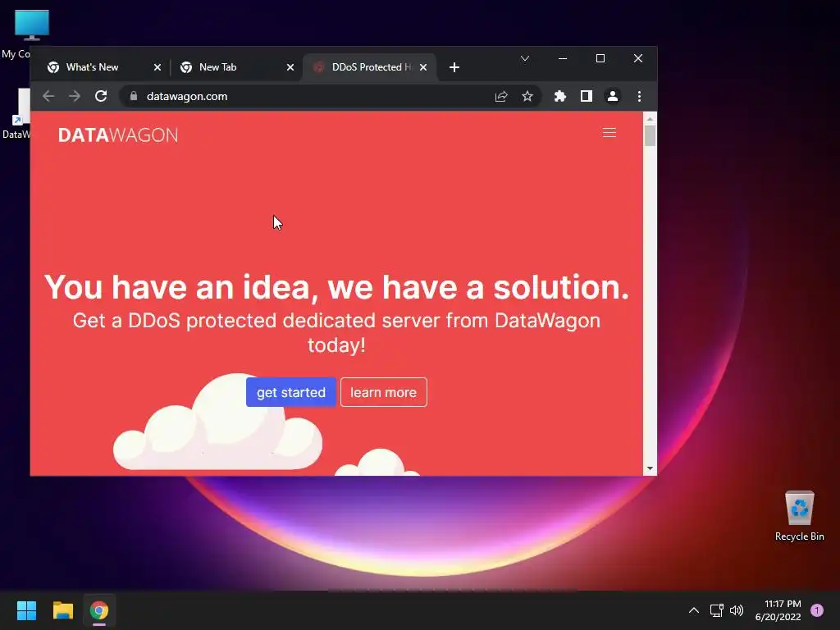The image size is (840, 630).
Task: Click the scrollbar down arrow
Action: pos(650,468)
